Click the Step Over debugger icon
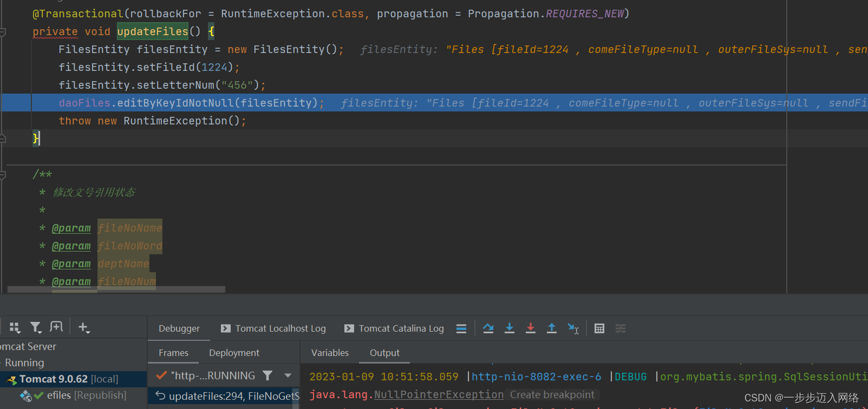 (488, 328)
